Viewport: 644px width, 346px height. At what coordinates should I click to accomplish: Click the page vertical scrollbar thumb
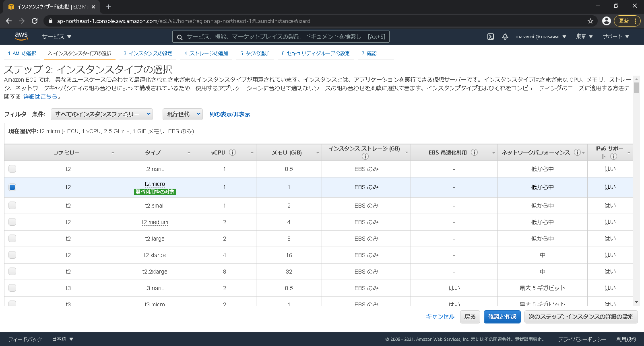(x=636, y=88)
